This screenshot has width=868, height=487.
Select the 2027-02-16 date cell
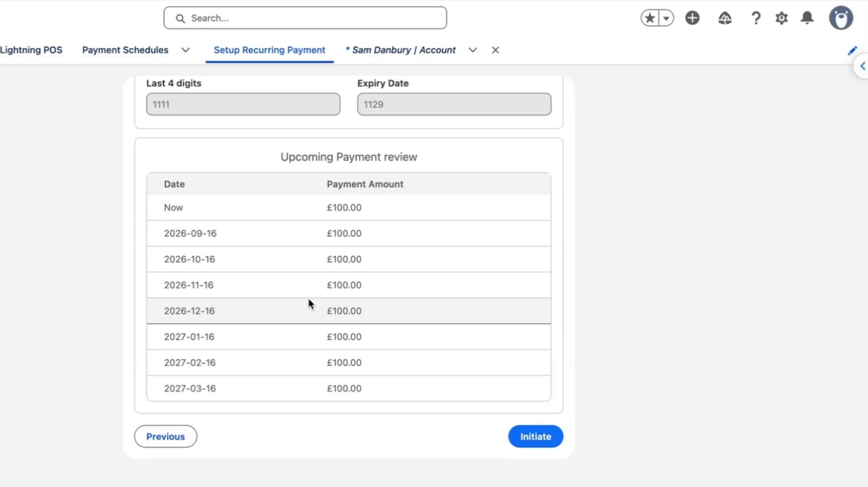190,363
